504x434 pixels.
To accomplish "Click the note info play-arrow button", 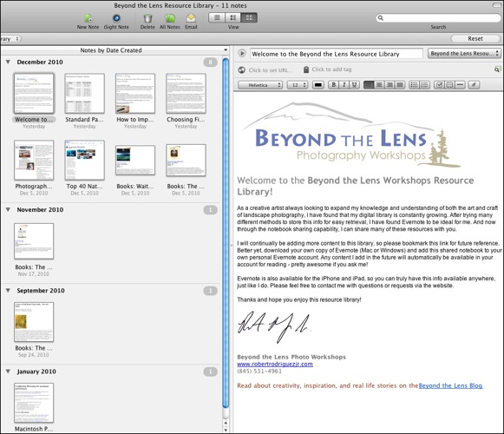I will (242, 54).
